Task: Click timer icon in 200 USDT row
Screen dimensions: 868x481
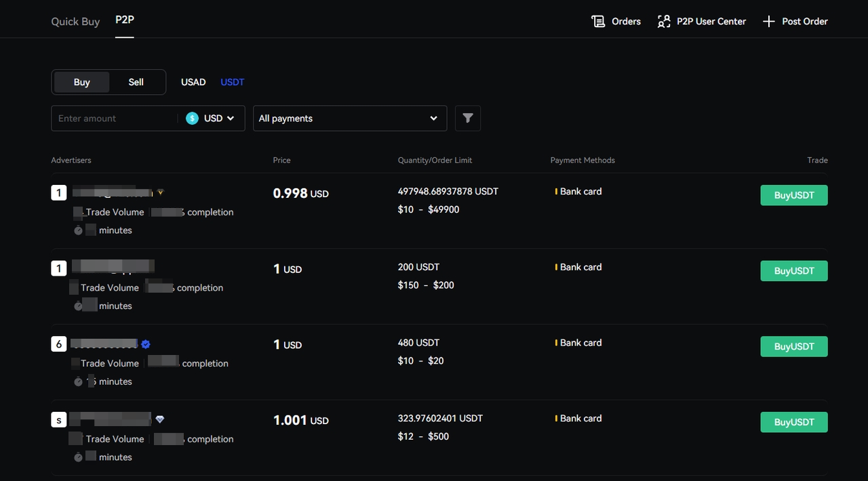Action: pyautogui.click(x=78, y=306)
